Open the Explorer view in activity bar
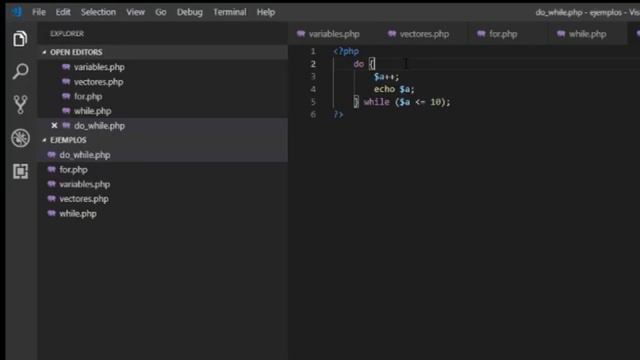The image size is (640, 360). pyautogui.click(x=20, y=39)
